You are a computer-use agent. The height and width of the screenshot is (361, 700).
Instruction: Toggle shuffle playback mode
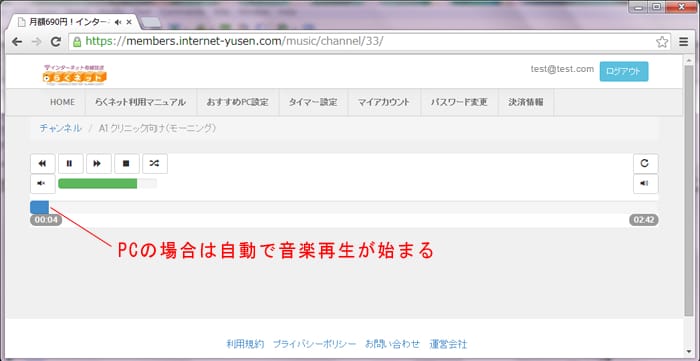point(154,164)
